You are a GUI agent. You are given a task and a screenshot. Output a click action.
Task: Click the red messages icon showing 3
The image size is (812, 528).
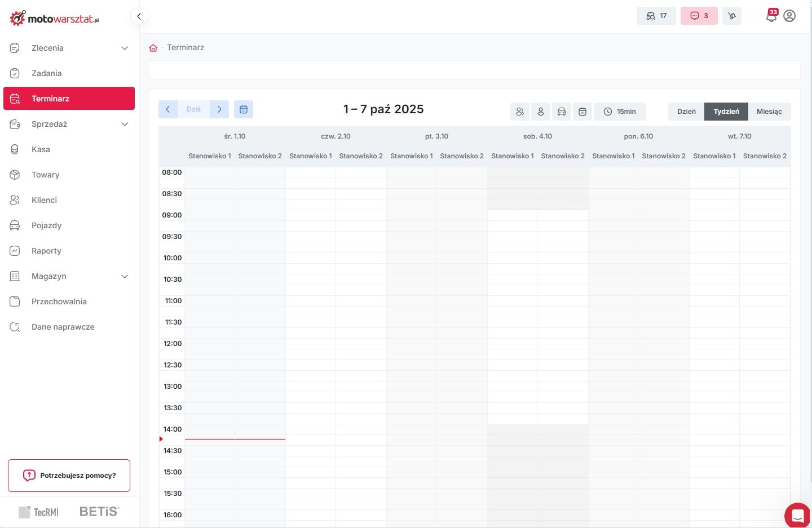[699, 16]
